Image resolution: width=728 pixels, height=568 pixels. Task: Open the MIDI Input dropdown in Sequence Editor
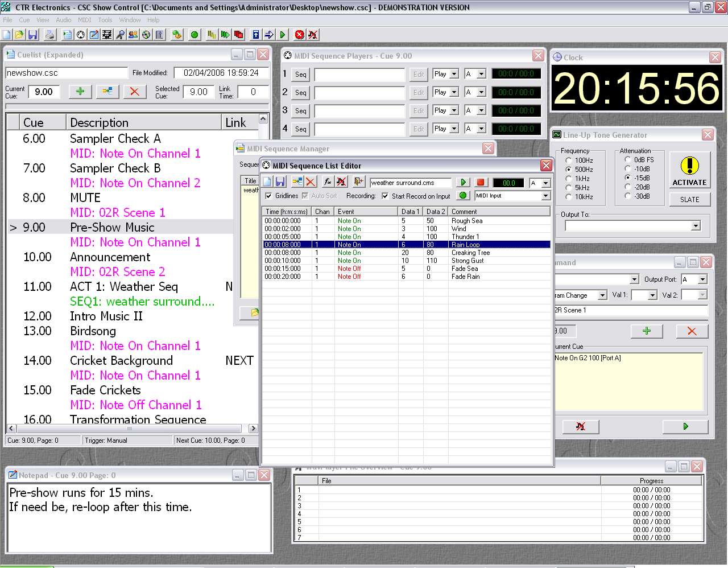point(545,196)
